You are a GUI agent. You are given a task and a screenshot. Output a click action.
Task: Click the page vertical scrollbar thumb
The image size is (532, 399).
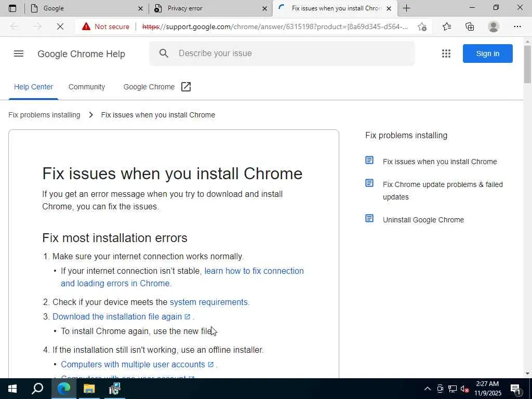(x=527, y=64)
